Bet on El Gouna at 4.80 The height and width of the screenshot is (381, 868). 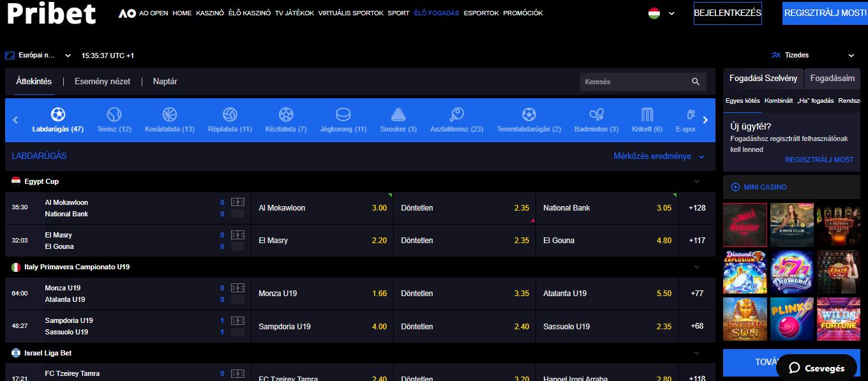point(607,241)
